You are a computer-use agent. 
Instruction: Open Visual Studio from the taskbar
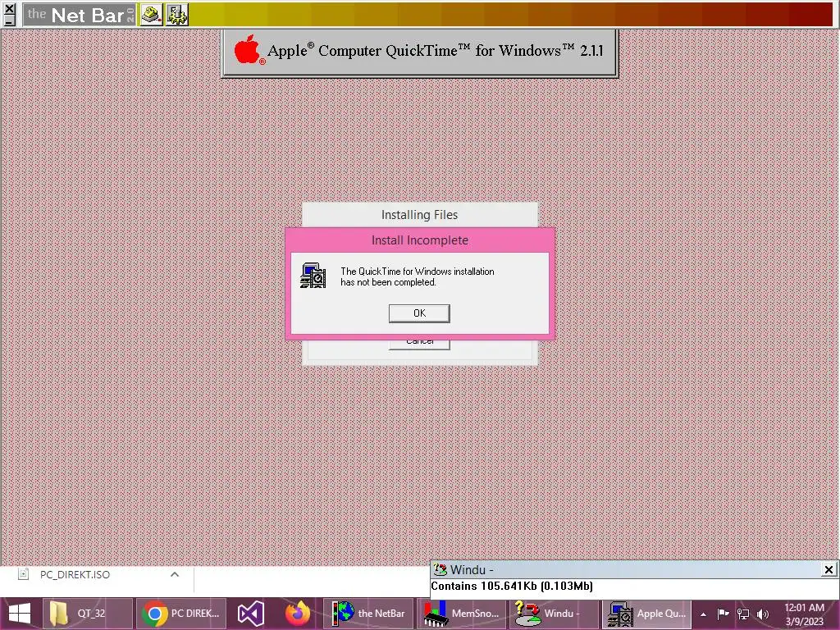(251, 614)
